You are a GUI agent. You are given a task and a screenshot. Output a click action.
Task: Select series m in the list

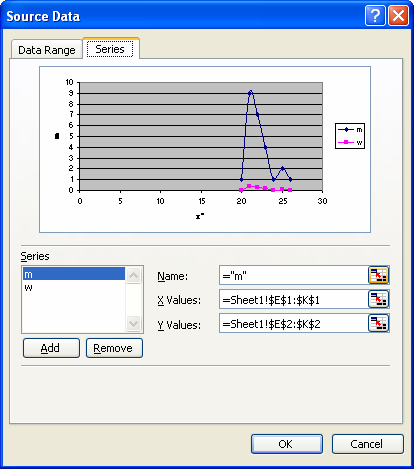(74, 274)
